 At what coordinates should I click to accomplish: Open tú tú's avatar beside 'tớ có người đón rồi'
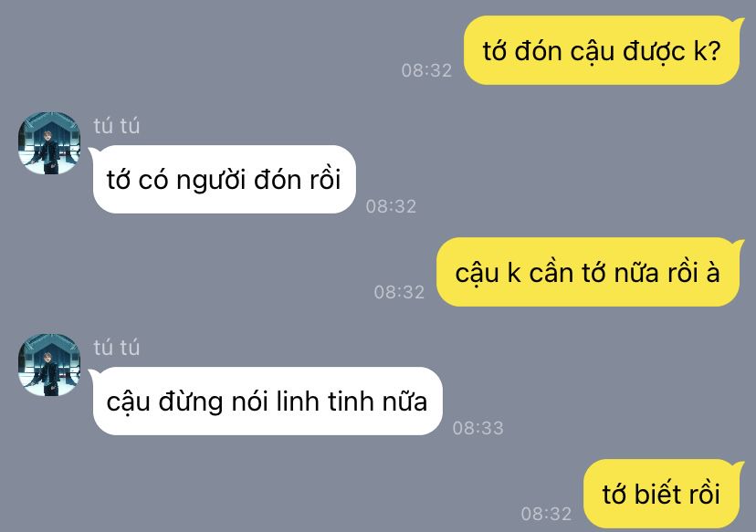49,143
